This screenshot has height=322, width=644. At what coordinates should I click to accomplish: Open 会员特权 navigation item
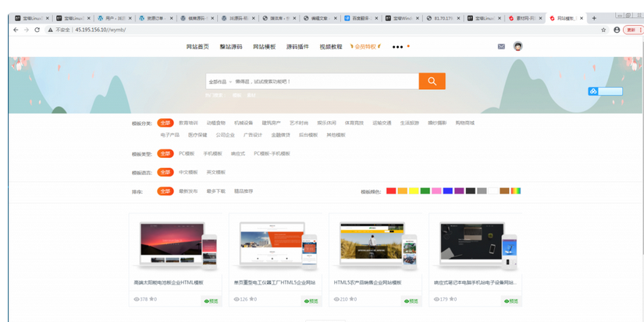click(365, 47)
